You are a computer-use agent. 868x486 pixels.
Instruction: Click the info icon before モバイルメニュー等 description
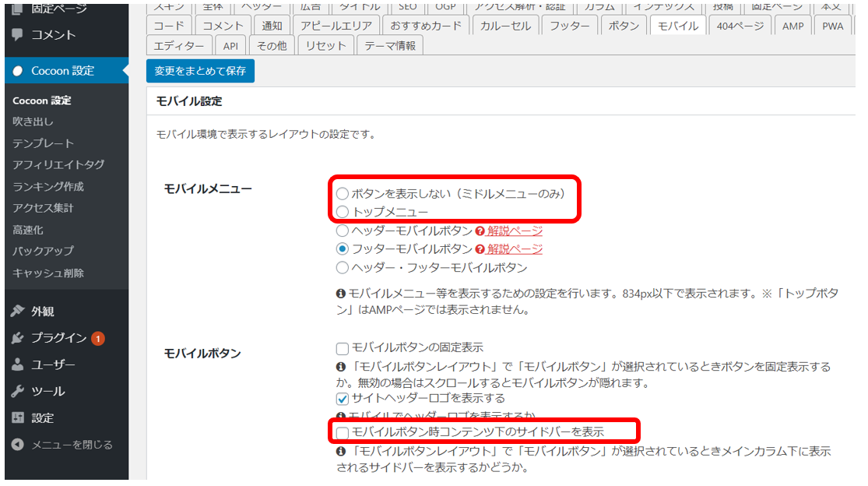(x=341, y=294)
